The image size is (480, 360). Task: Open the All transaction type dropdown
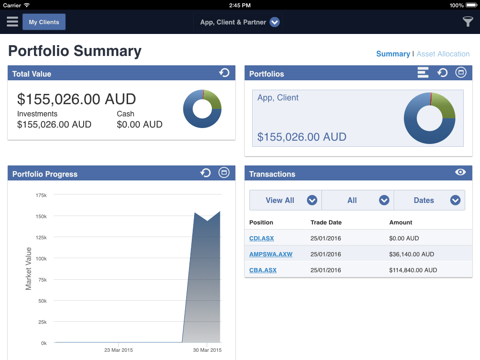point(358,200)
